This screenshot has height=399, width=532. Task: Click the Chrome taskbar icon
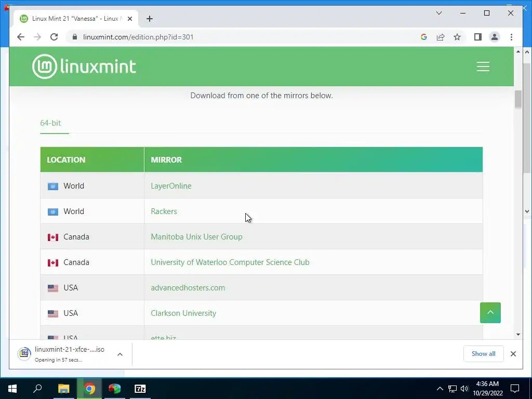pos(89,388)
